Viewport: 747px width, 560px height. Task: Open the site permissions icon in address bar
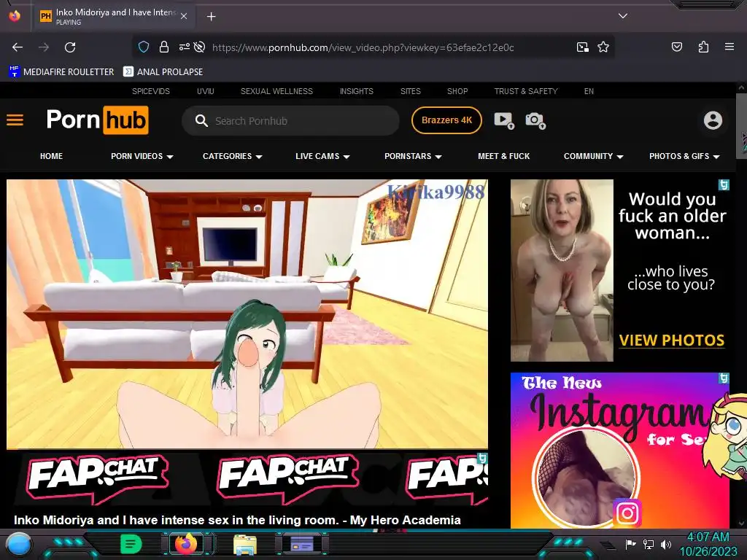184,47
